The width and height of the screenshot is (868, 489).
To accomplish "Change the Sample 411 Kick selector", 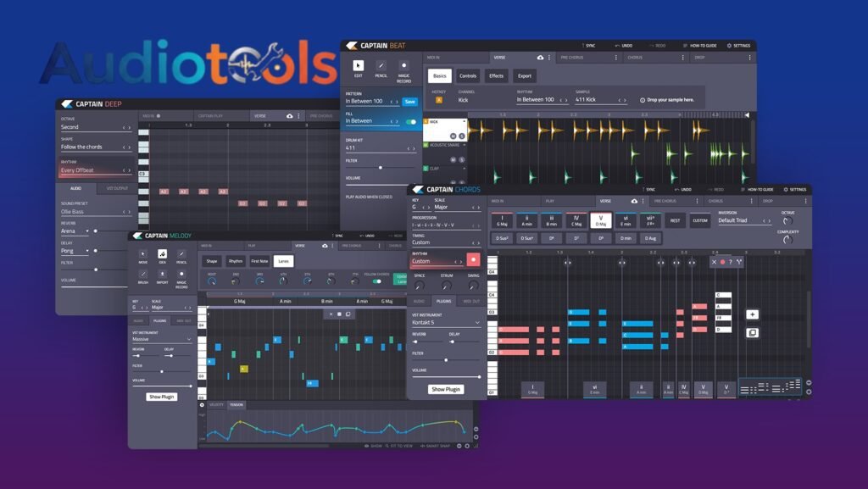I will point(601,100).
